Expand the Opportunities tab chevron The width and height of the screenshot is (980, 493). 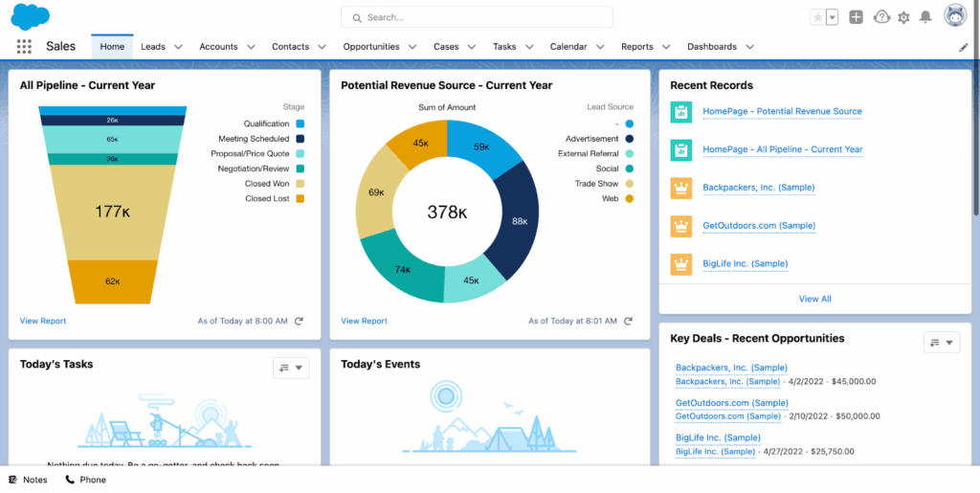click(412, 47)
